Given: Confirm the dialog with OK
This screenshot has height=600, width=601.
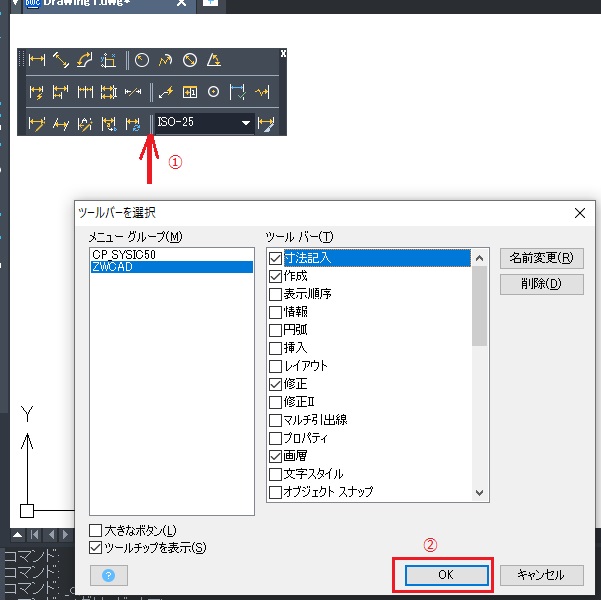Looking at the screenshot, I should click(x=447, y=575).
